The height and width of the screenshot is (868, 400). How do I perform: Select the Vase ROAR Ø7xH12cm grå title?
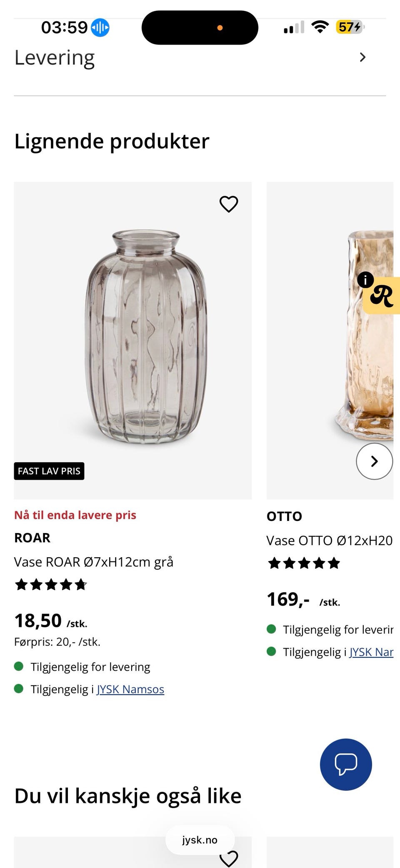[x=94, y=562]
